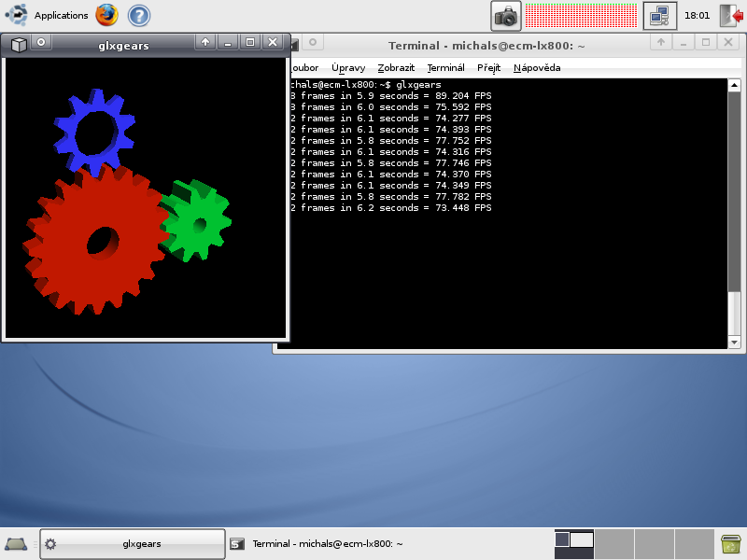Open the Nápověda menu in Terminal

[x=537, y=67]
